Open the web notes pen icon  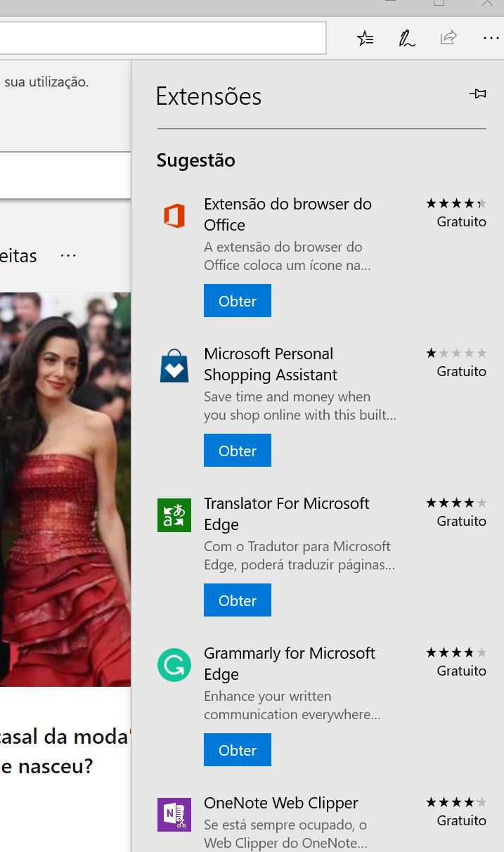click(x=406, y=38)
